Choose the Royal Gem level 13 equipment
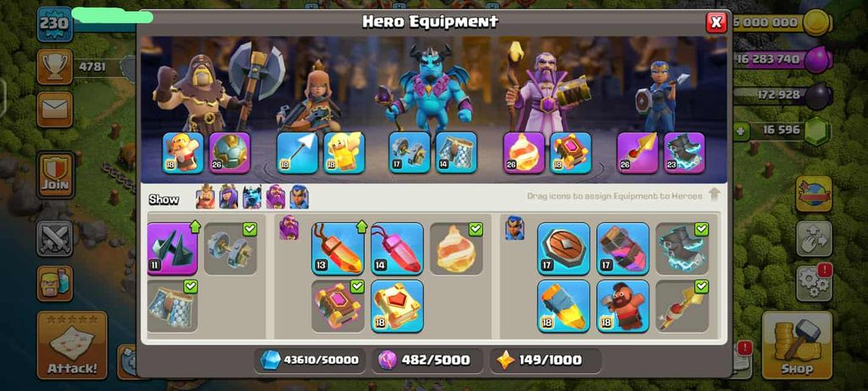 (338, 248)
